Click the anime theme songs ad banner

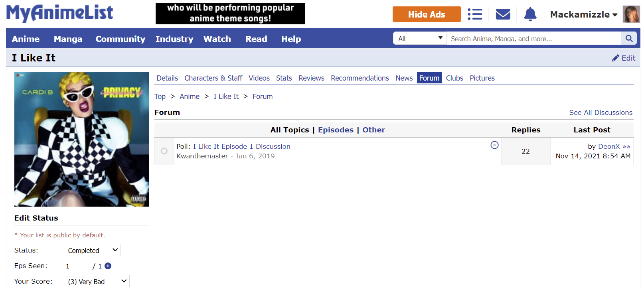230,14
